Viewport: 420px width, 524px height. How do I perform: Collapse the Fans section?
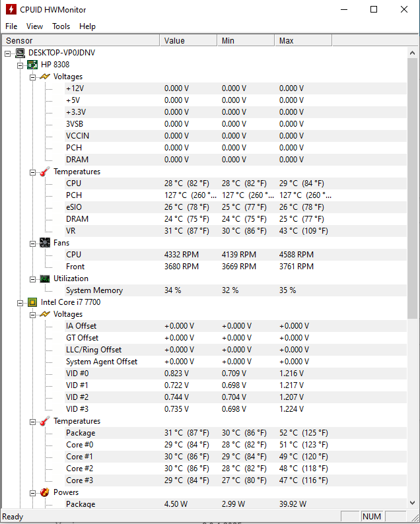point(32,243)
